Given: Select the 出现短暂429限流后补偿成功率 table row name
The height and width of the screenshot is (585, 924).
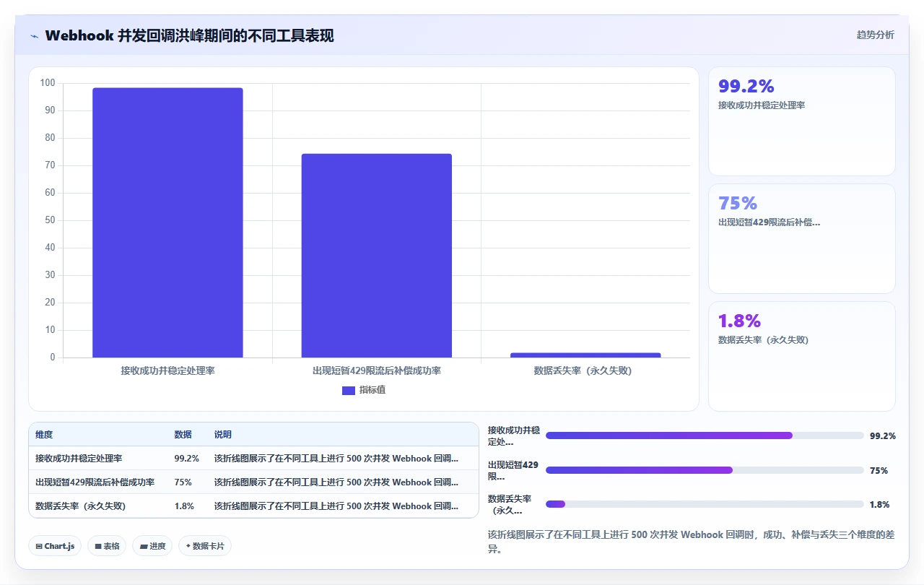Looking at the screenshot, I should (95, 482).
